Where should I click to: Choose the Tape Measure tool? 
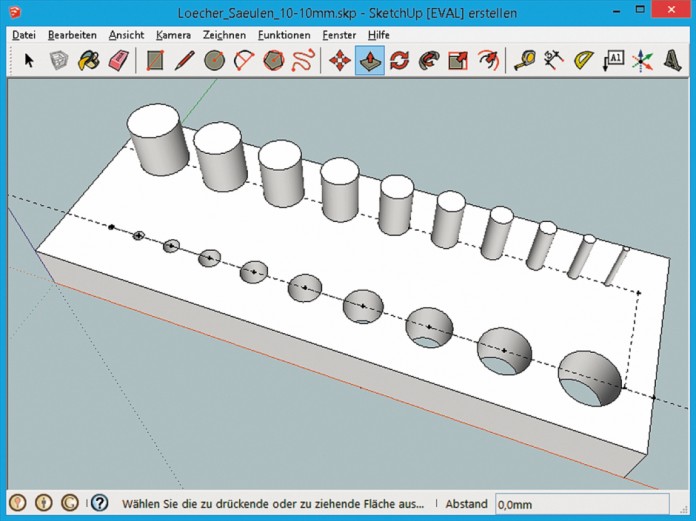point(524,61)
